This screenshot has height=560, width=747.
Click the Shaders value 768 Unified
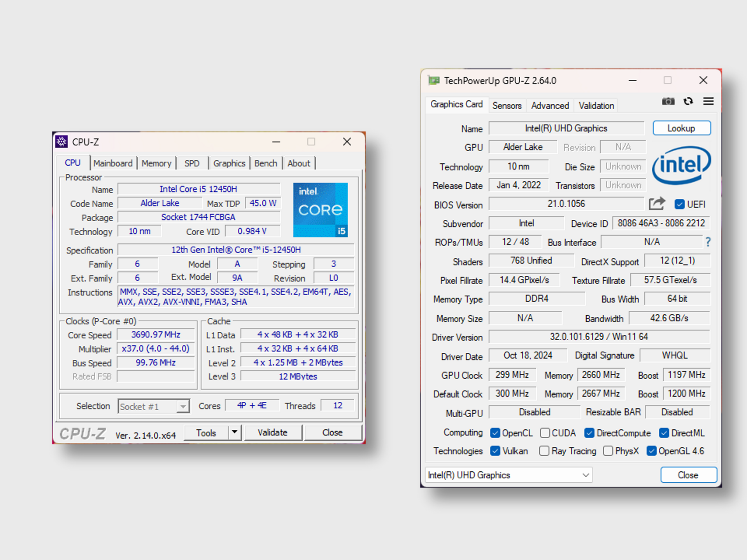coord(531,260)
